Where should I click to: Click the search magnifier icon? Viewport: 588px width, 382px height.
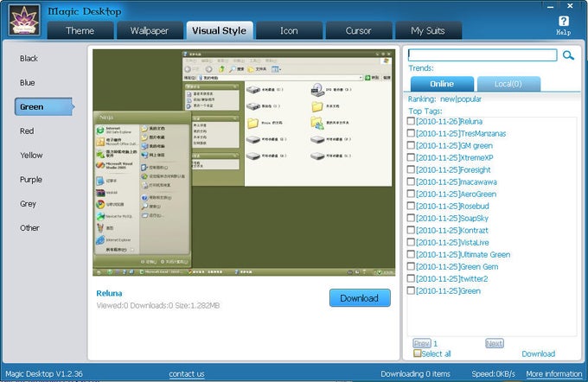click(568, 55)
